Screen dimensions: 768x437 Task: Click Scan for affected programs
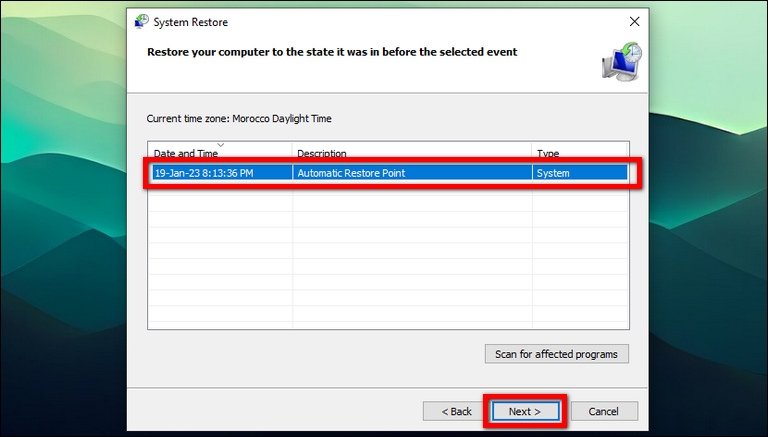[556, 354]
